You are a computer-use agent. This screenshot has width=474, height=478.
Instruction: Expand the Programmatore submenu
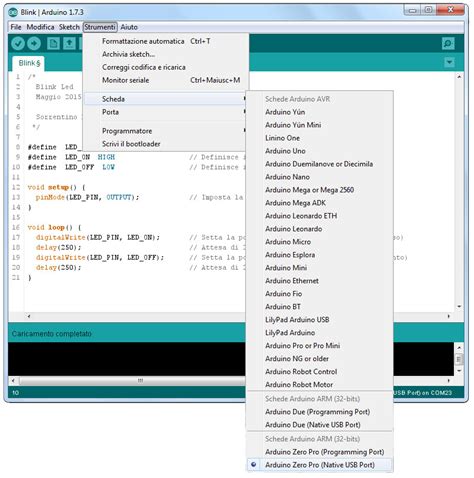[166, 131]
